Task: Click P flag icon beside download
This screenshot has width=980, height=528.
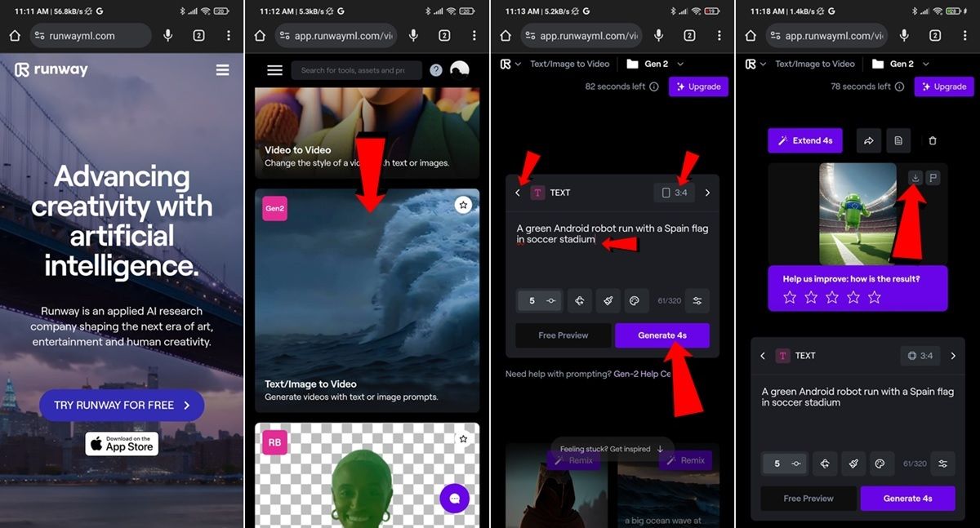Action: click(x=933, y=178)
